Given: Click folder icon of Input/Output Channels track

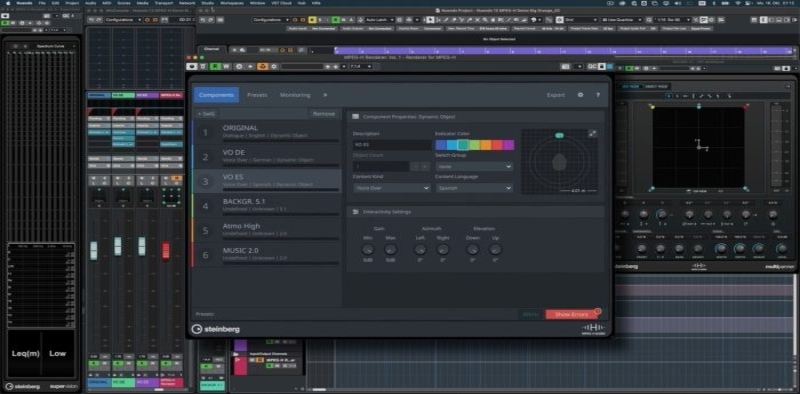Looking at the screenshot, I should [236, 353].
